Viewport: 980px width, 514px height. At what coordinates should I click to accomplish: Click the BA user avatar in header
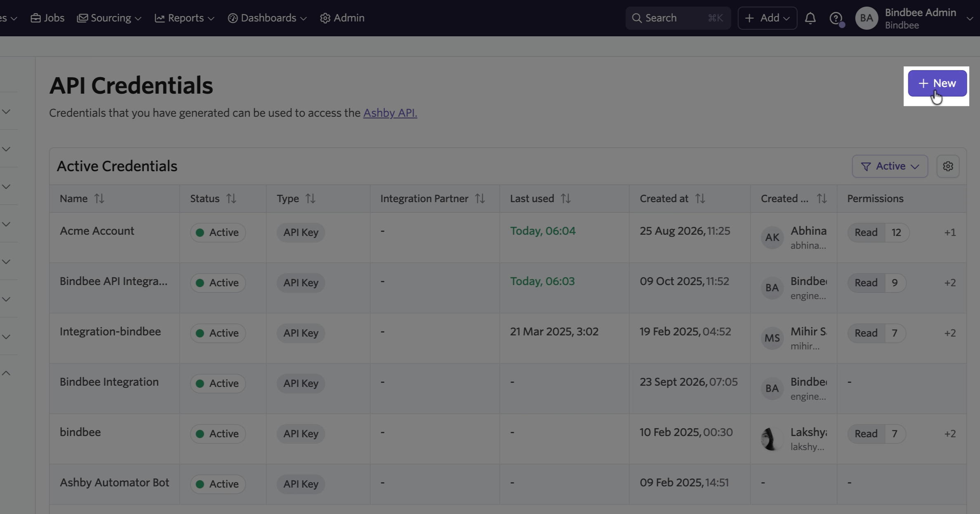867,18
